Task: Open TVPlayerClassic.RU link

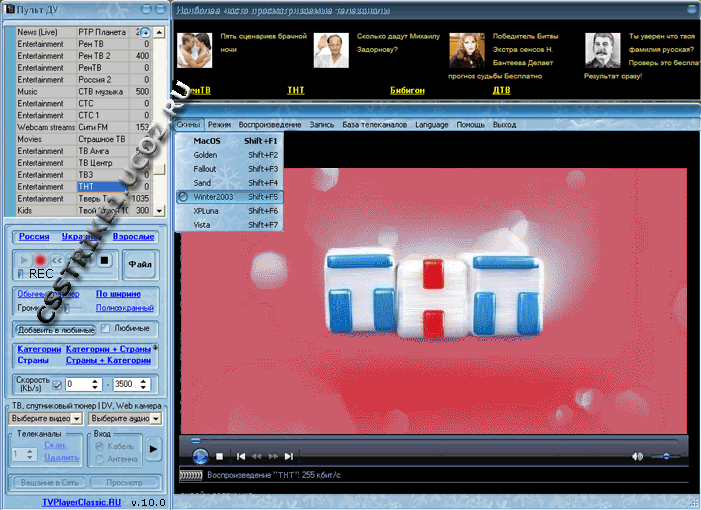Action: [81, 502]
